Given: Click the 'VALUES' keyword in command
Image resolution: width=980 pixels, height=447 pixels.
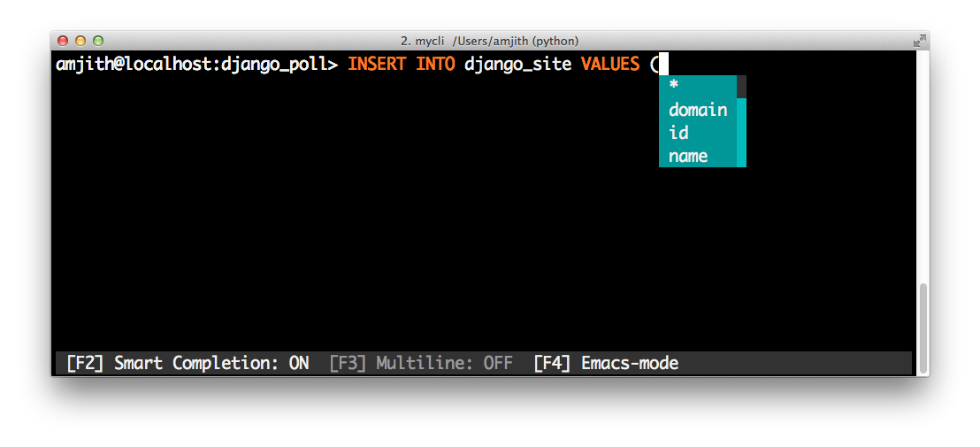Looking at the screenshot, I should point(610,64).
